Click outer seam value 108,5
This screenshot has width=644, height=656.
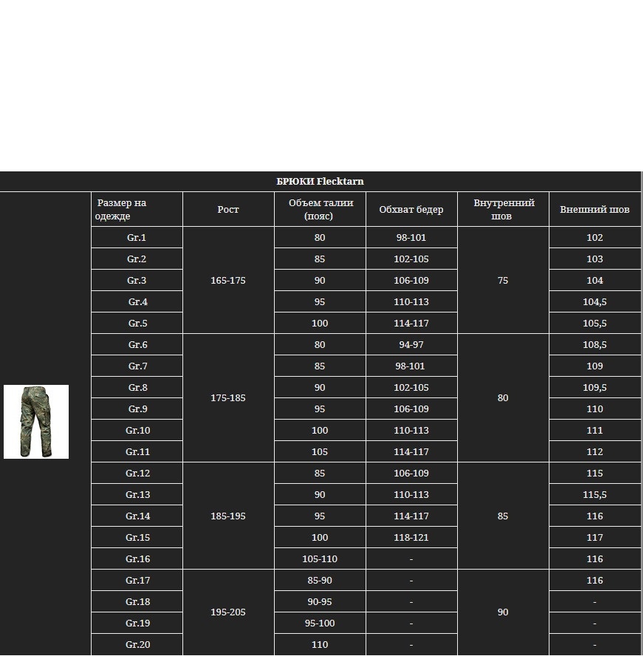(595, 344)
